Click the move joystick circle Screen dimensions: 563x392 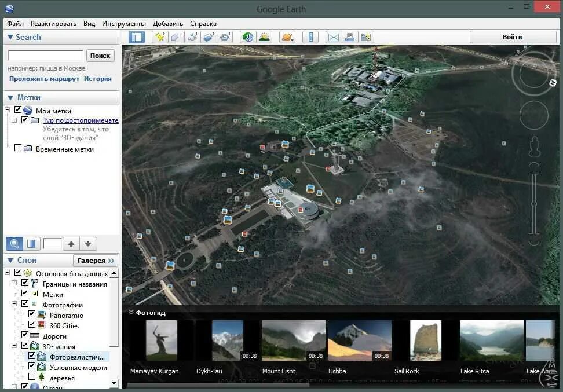click(534, 115)
